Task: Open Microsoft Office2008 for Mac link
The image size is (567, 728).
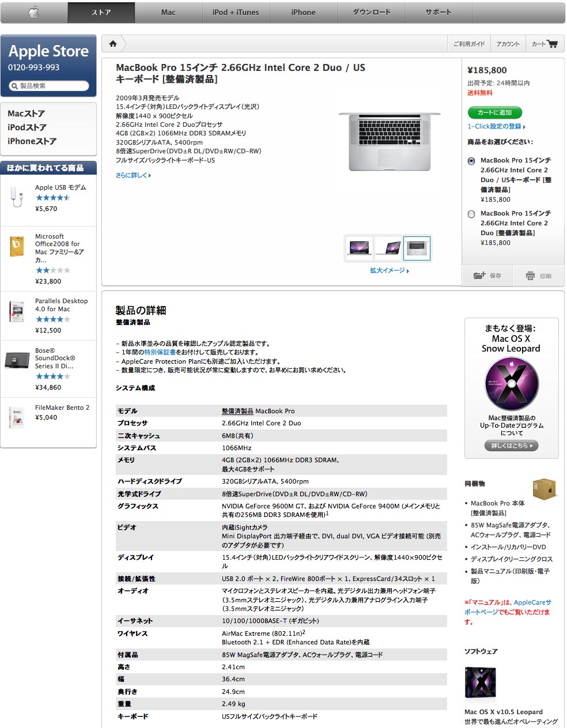Action: (59, 248)
